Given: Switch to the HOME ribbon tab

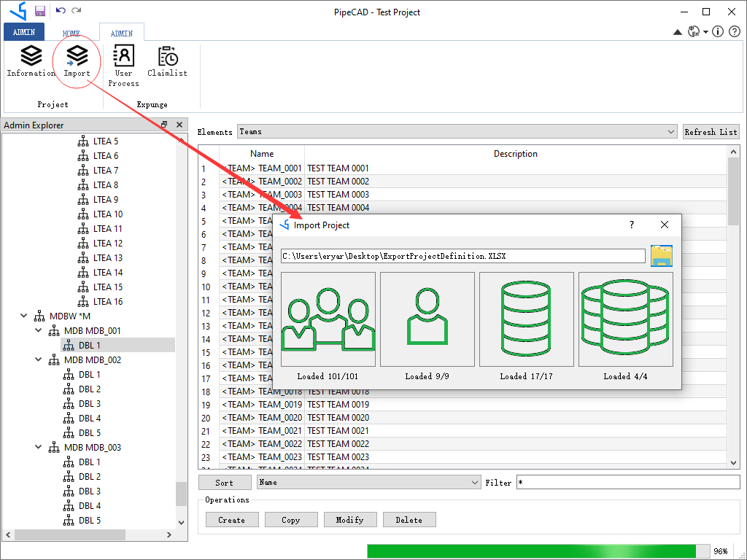Looking at the screenshot, I should pyautogui.click(x=71, y=32).
